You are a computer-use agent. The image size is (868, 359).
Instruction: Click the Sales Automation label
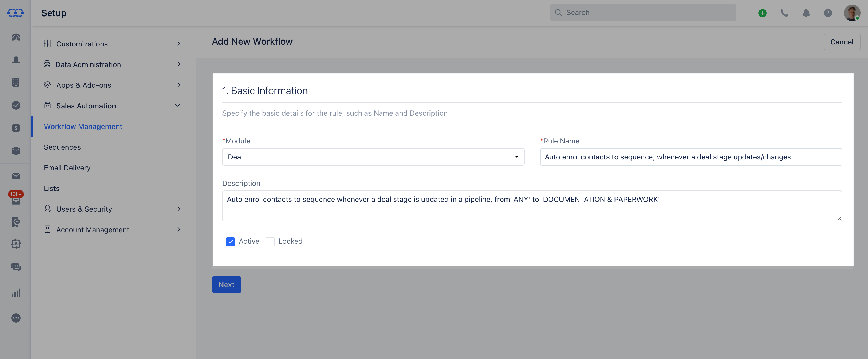coord(86,106)
